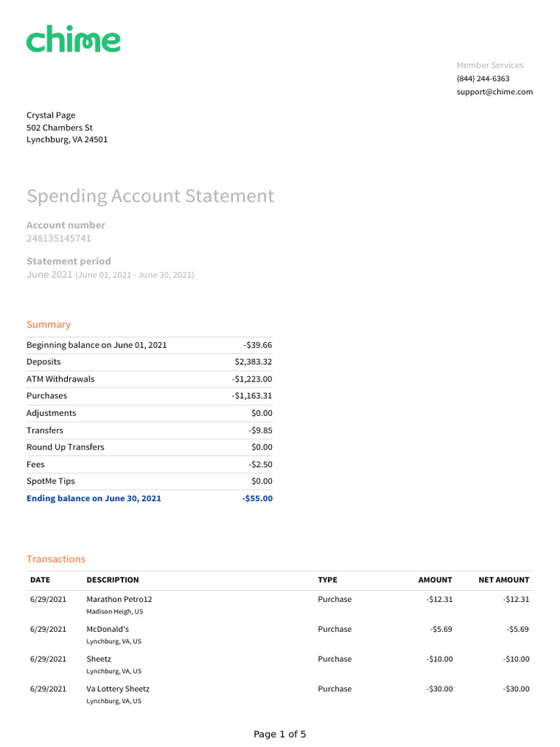The image size is (560, 747).
Task: Click the Lynchburg, VA 24501 line
Action: pyautogui.click(x=67, y=139)
